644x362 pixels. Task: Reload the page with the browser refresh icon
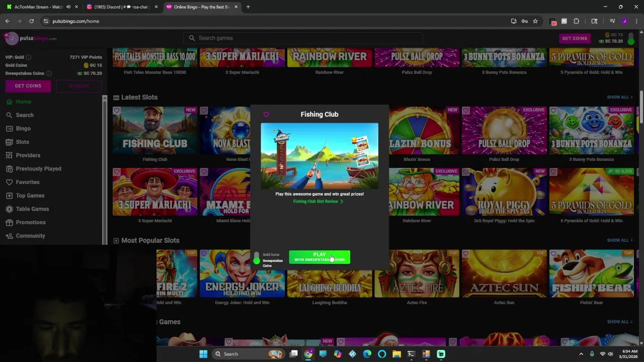(x=31, y=21)
